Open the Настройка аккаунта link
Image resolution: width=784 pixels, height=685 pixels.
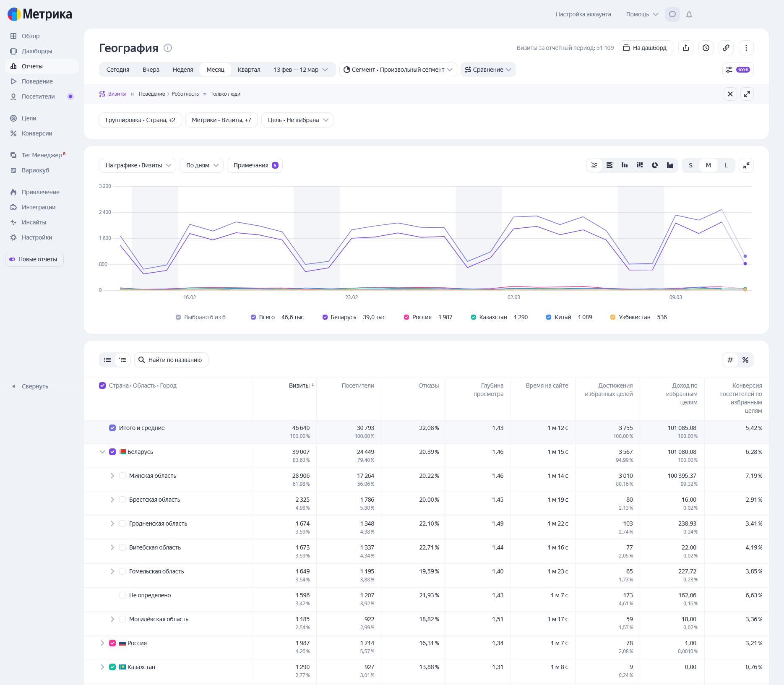click(x=583, y=14)
